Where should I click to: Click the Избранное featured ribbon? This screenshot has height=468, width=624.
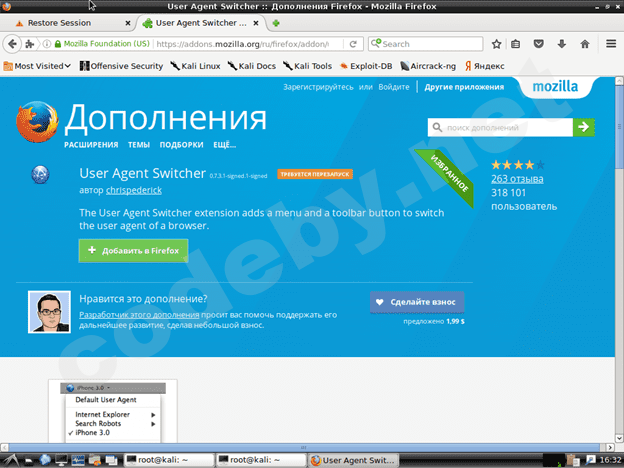[449, 174]
